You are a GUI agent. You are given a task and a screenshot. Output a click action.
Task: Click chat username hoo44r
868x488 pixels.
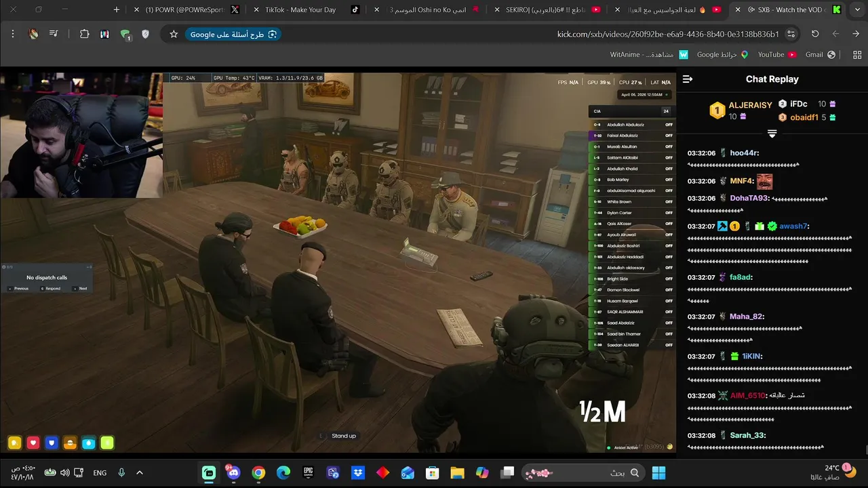744,153
